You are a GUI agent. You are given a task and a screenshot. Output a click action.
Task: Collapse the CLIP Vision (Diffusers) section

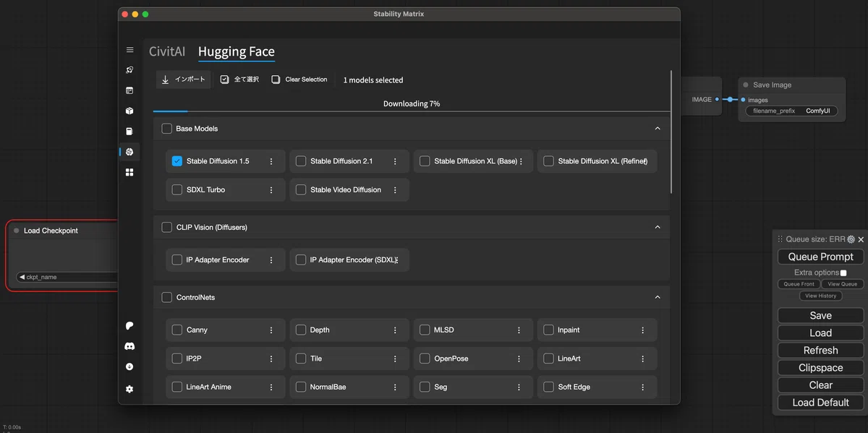(x=658, y=227)
